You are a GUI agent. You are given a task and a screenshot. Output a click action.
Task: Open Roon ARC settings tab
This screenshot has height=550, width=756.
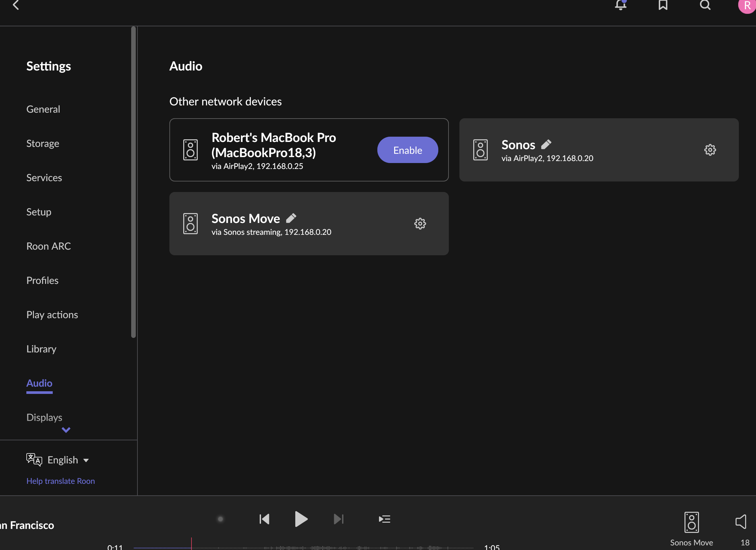[x=48, y=246]
